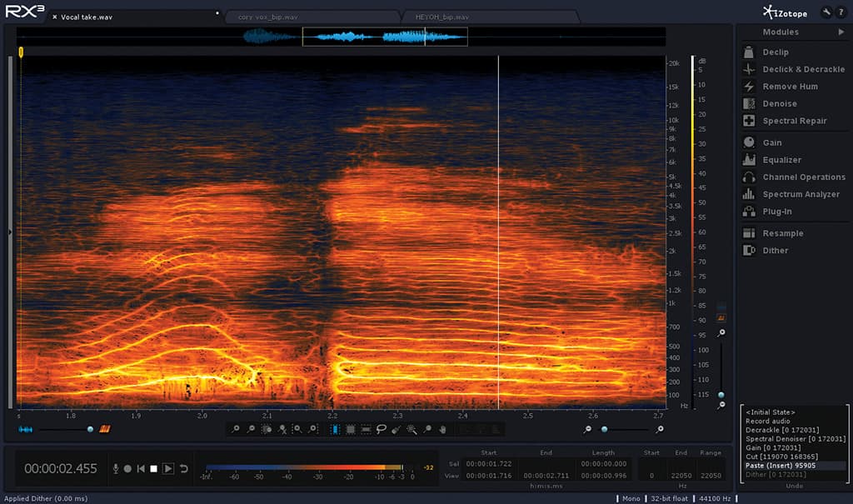This screenshot has height=504, width=853.
Task: Rewind to start with the transport button
Action: [141, 469]
